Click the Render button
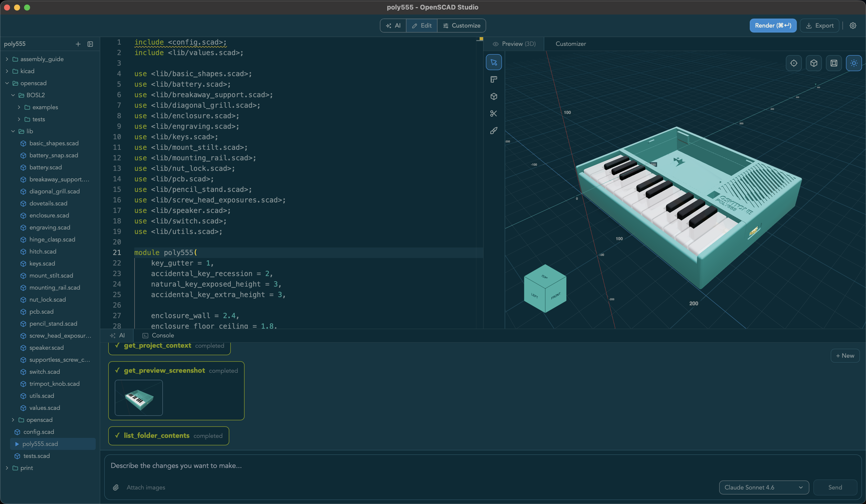This screenshot has width=866, height=504. (x=773, y=25)
